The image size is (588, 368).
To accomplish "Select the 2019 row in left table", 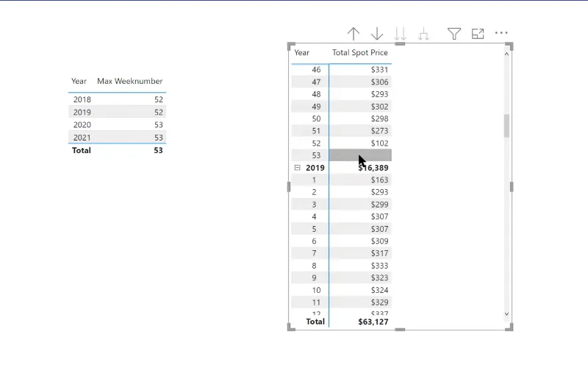I will coord(118,112).
